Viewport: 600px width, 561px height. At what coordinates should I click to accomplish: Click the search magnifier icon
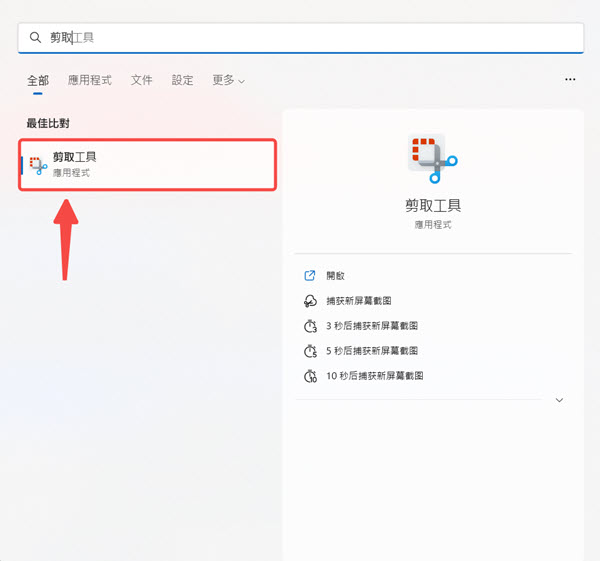(35, 38)
